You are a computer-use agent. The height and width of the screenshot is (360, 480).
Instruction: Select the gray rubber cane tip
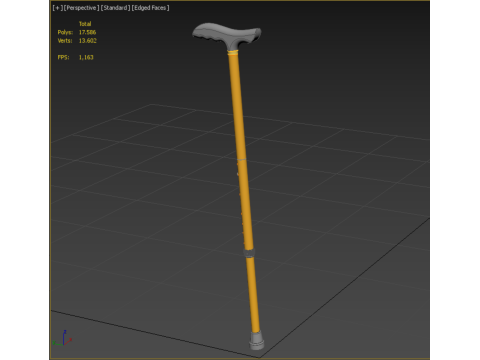point(256,341)
